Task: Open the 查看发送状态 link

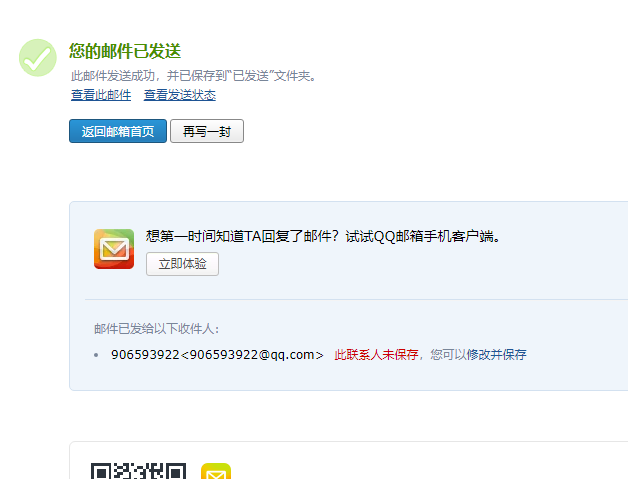Action: [x=179, y=95]
